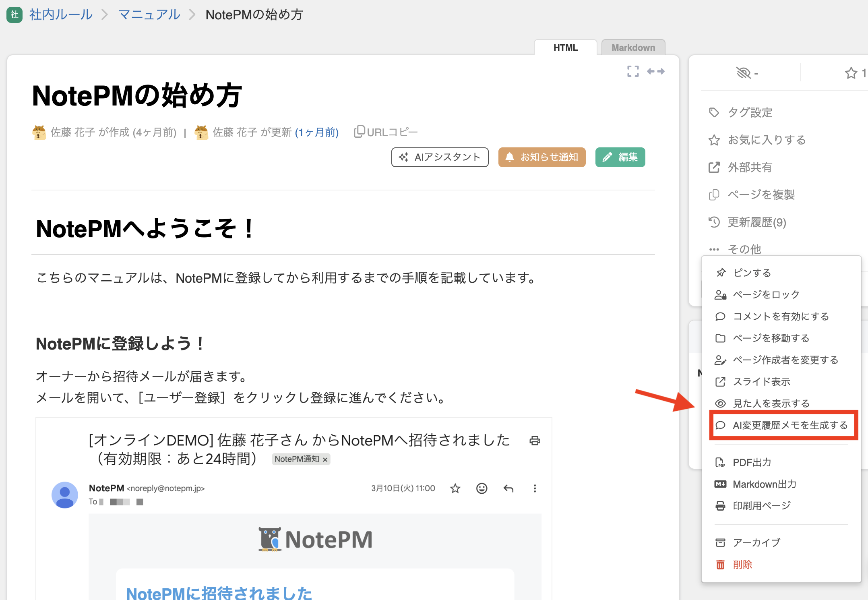Open the マニュアル breadcrumb link

pos(149,14)
